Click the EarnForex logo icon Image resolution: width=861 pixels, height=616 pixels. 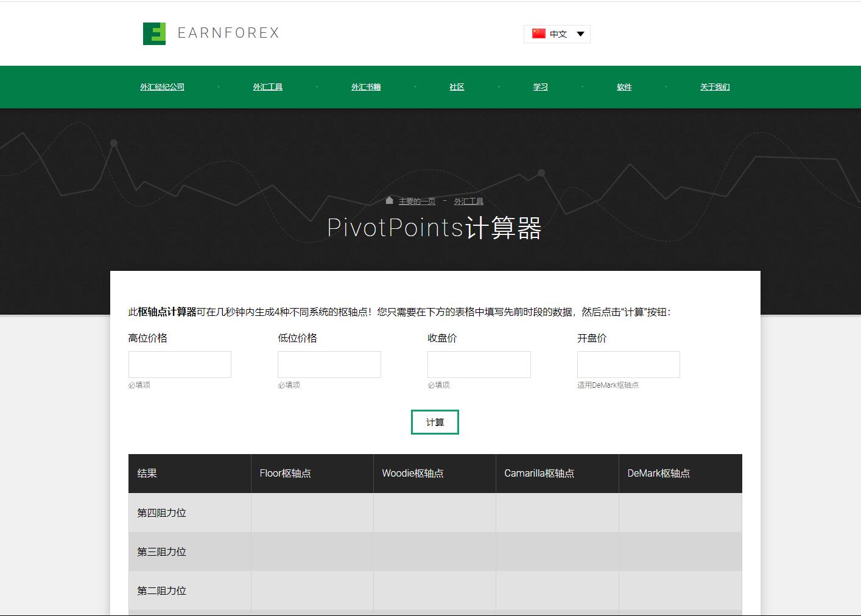point(154,33)
